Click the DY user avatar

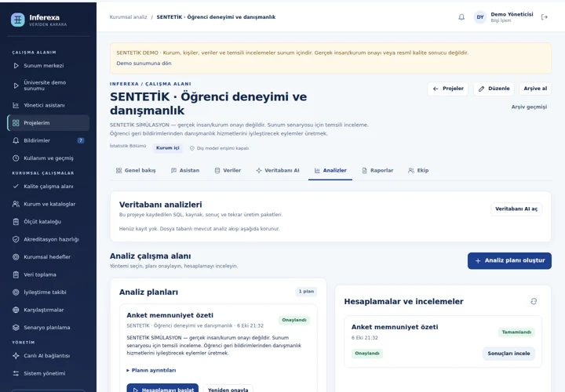tap(480, 17)
